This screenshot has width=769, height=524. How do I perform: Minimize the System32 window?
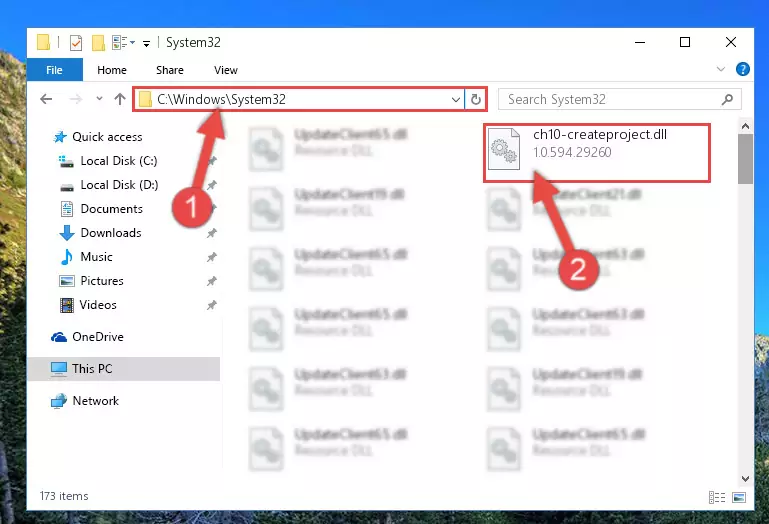tap(640, 42)
